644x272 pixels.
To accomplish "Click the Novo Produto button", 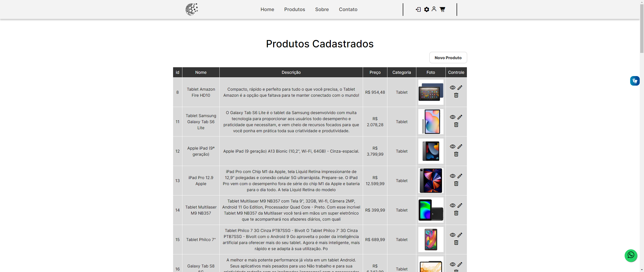I will [448, 58].
